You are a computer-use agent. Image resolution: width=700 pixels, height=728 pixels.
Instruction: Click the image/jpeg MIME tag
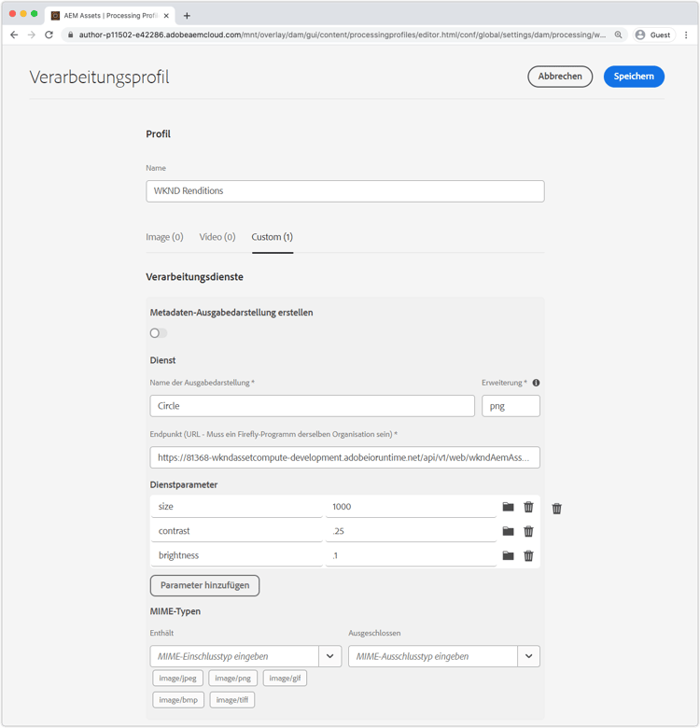coord(177,679)
